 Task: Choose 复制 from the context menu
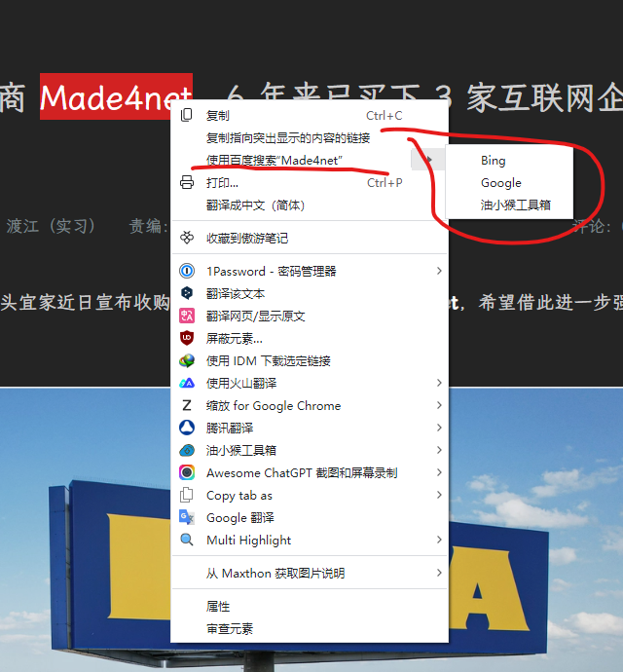coord(310,115)
